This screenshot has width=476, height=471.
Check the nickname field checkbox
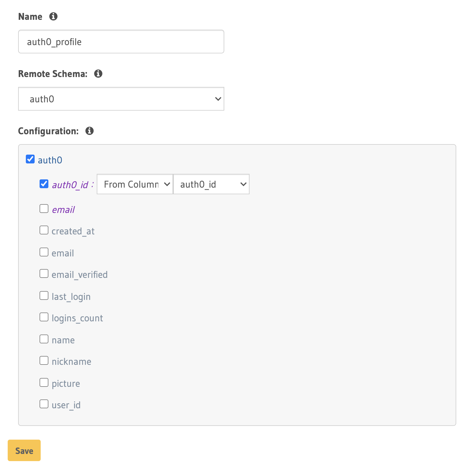[x=44, y=361]
